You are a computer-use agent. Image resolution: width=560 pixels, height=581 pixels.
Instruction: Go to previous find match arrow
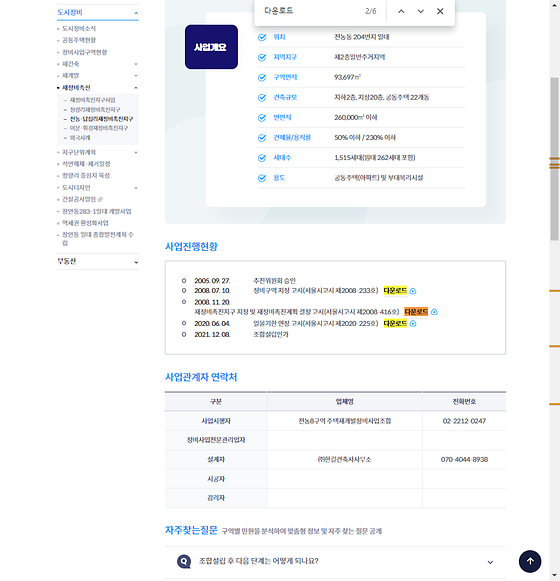coord(401,11)
